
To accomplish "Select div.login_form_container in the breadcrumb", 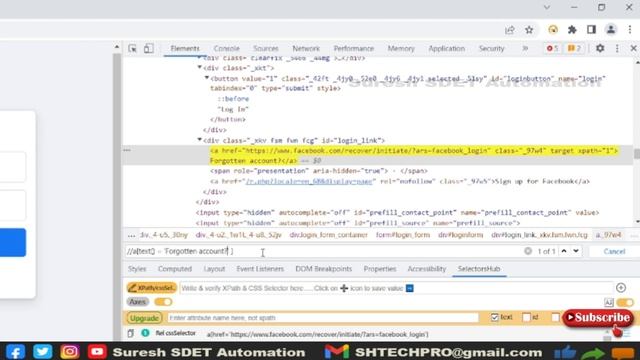I will coord(329,235).
